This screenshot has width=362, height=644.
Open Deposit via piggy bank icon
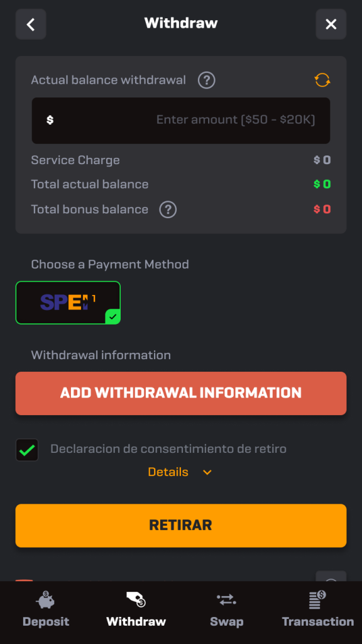coord(45,600)
